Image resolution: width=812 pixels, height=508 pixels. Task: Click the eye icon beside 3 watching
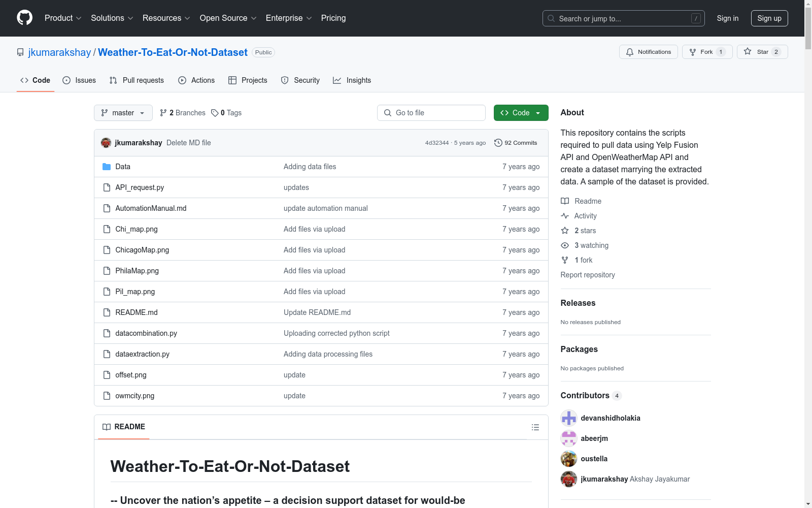click(x=565, y=245)
